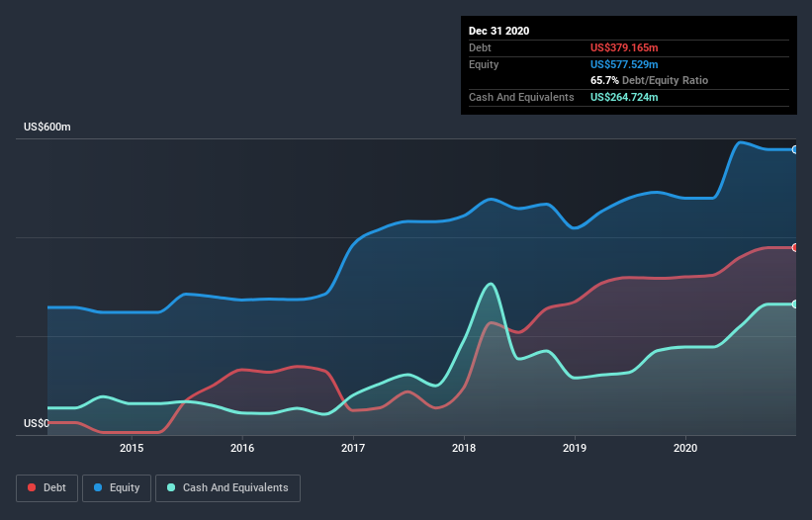The image size is (812, 520).
Task: Click the US$600m y-axis label
Action: (x=47, y=128)
